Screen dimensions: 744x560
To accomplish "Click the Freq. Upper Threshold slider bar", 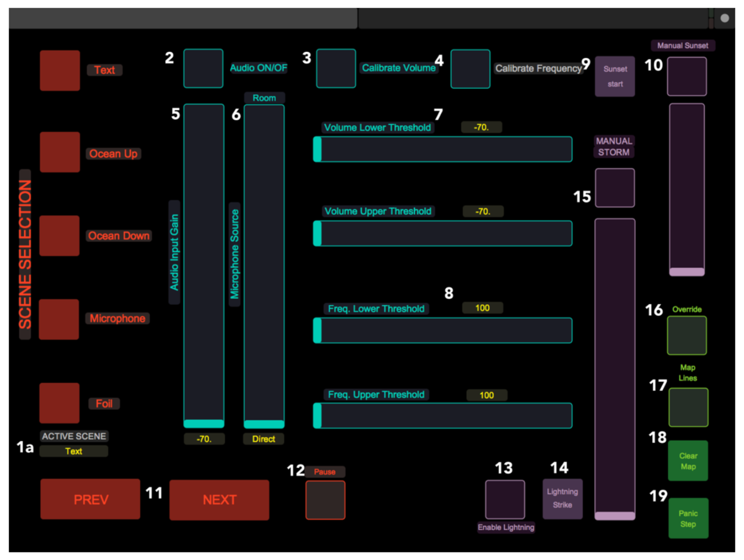I will (x=443, y=415).
